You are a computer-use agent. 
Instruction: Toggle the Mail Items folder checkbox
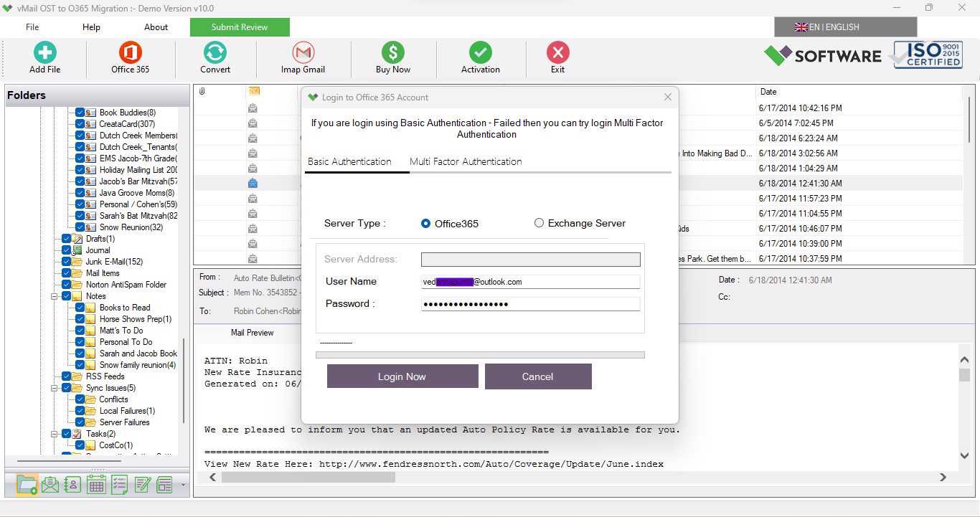coord(67,273)
